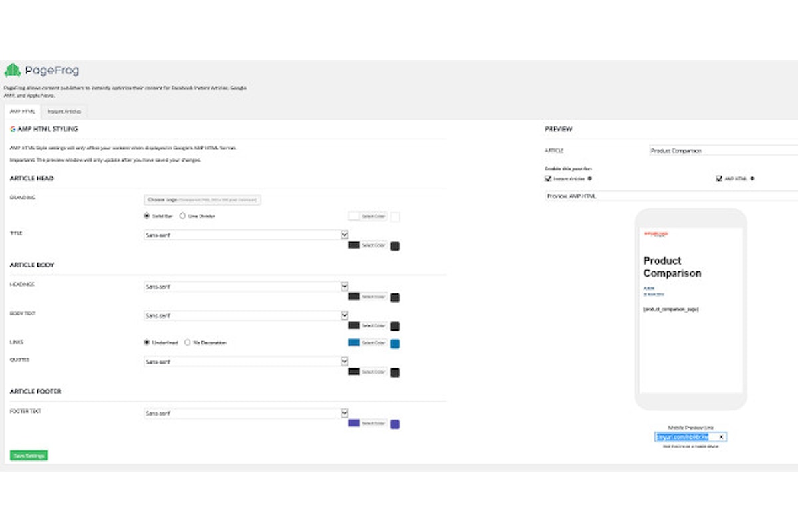Click the Google G icon beside AMP HTML Styling

[13, 128]
